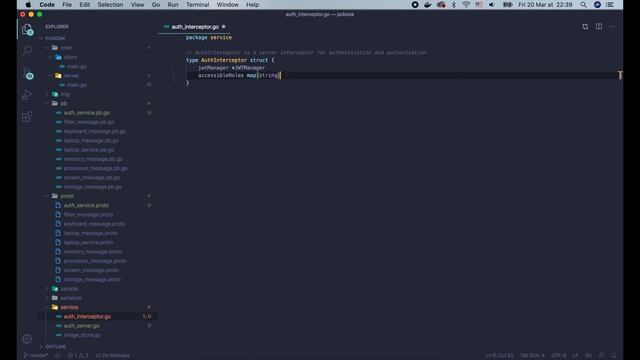Viewport: 640px width, 360px height.
Task: Click Tab Size in status bar
Action: click(532, 356)
